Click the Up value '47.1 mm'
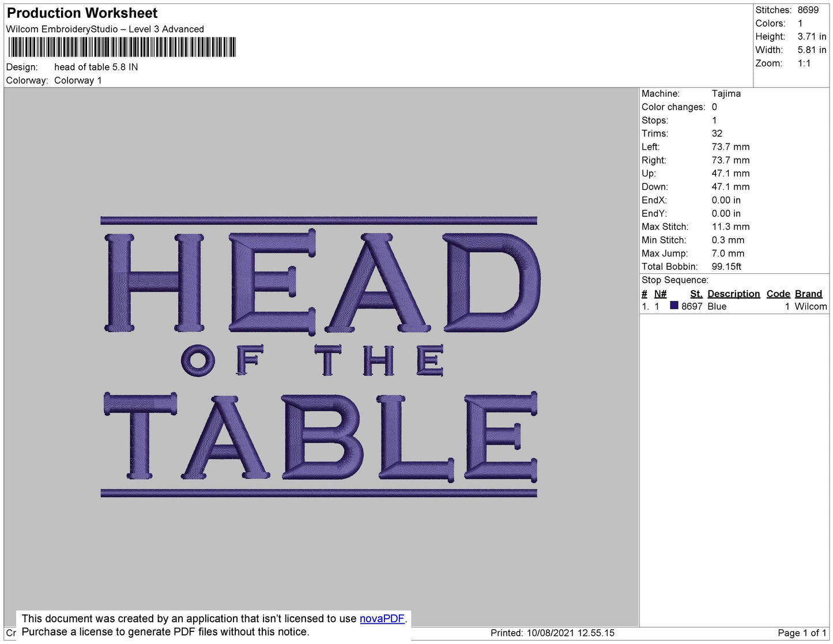Image resolution: width=833 pixels, height=644 pixels. [731, 173]
